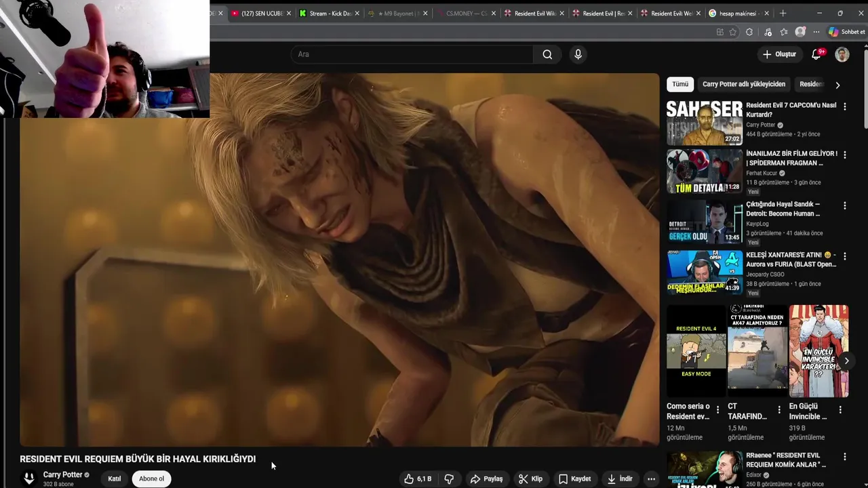The height and width of the screenshot is (488, 868).
Task: Dislike the video with thumbs-down icon
Action: pos(449,479)
